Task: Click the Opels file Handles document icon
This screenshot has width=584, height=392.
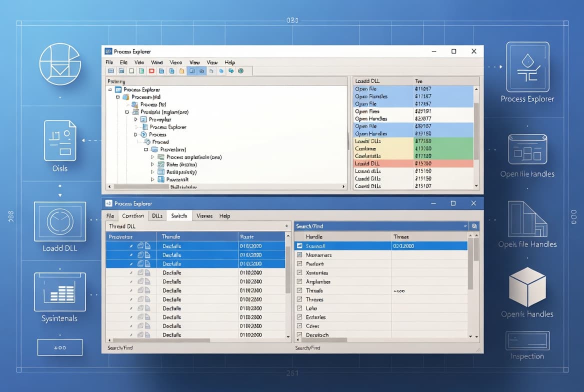Action: click(527, 218)
